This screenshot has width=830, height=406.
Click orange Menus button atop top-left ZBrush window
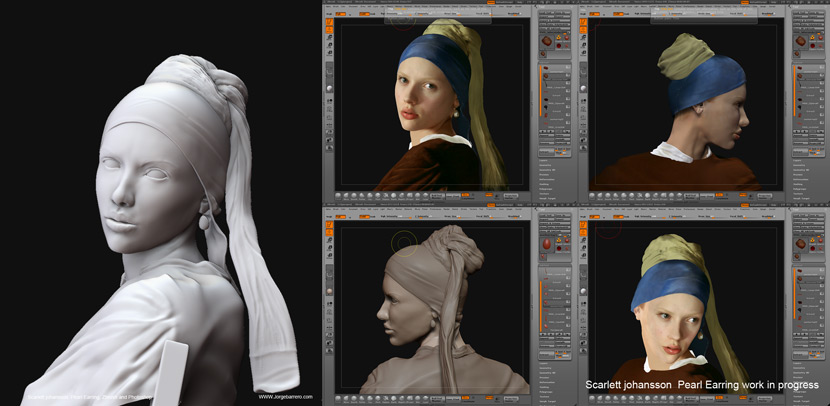(491, 2)
